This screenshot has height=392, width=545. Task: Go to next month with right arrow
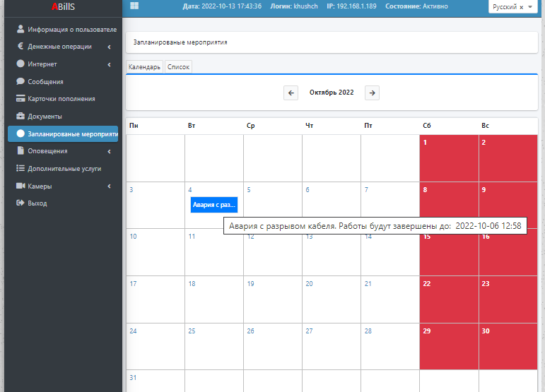pos(373,93)
